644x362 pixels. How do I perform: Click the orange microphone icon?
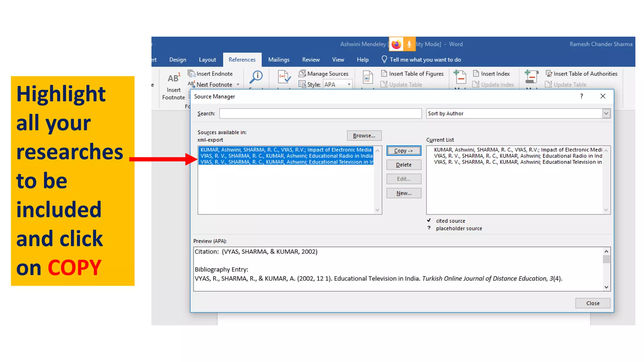[x=409, y=44]
